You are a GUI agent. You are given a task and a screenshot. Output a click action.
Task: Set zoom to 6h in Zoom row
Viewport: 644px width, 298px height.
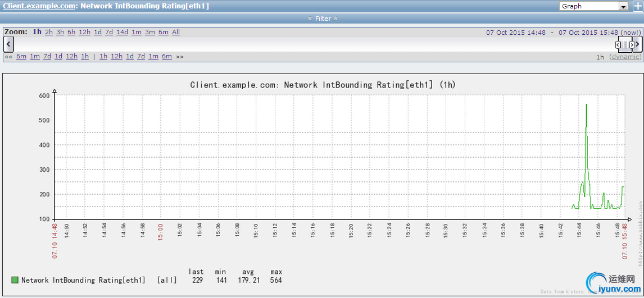click(x=71, y=32)
